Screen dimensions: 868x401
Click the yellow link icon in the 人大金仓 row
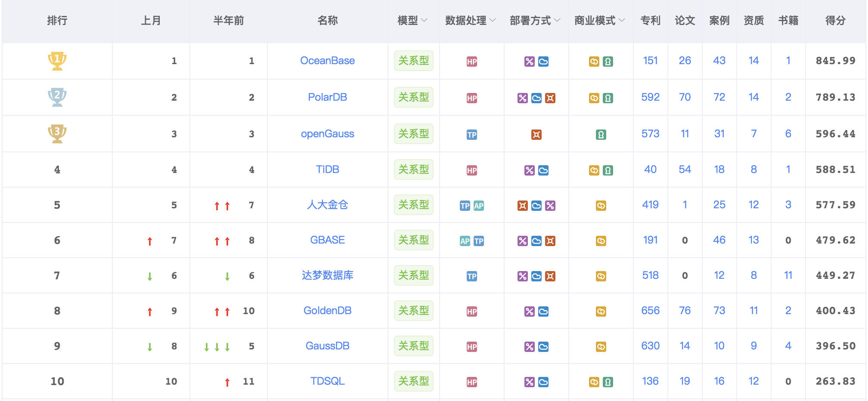click(601, 206)
